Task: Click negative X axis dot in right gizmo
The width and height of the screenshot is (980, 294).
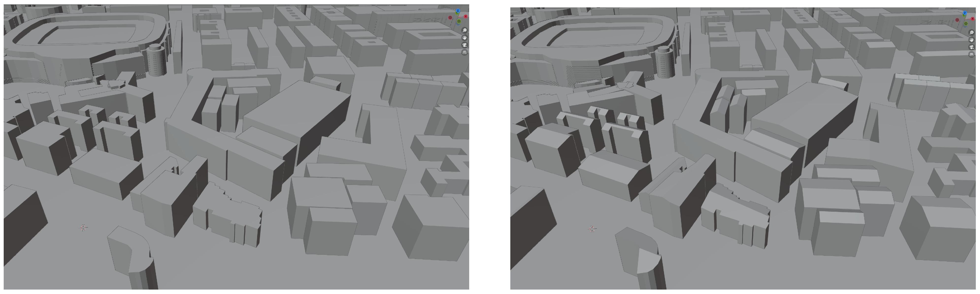Action: (x=957, y=20)
